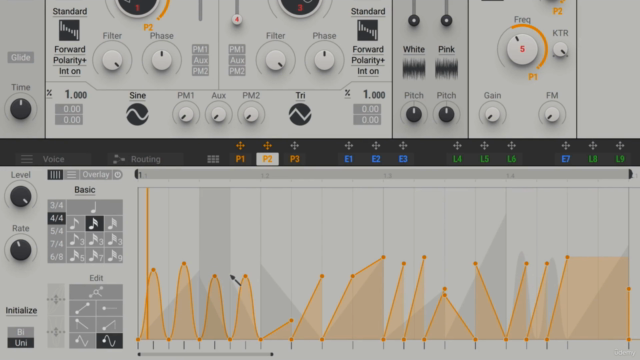Click the modulation drag handle above E7
Screen dimensions: 640x360
tap(565, 146)
